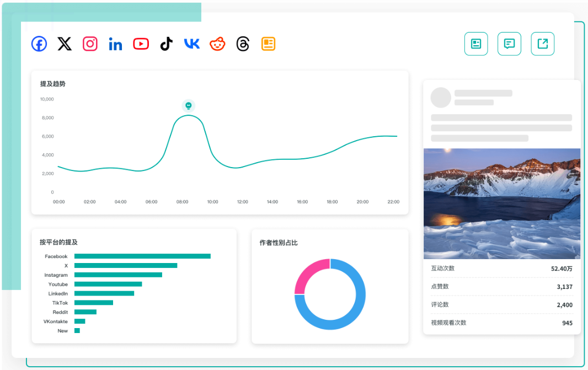
Task: Click the VKontakte bar in platform chart
Action: coord(80,321)
